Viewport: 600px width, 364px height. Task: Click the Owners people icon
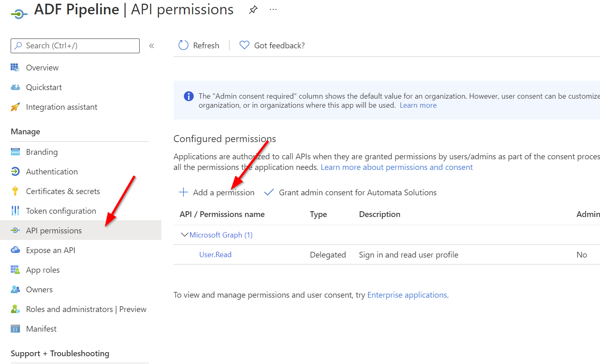[15, 289]
